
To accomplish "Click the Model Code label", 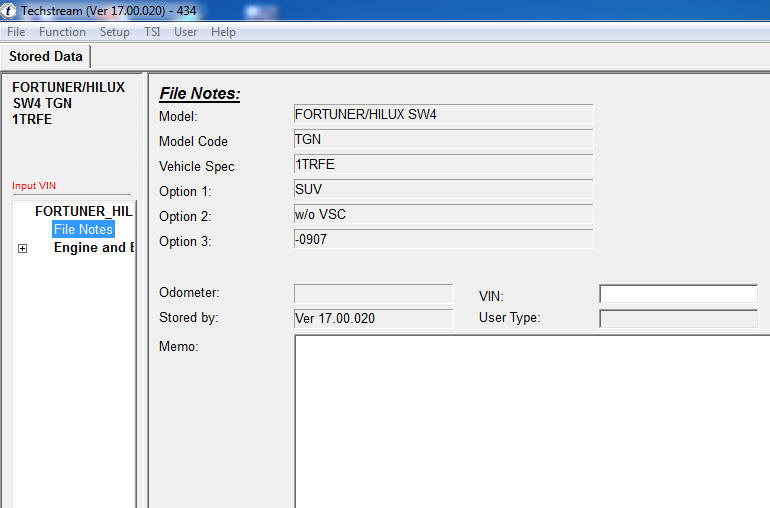I will [193, 141].
